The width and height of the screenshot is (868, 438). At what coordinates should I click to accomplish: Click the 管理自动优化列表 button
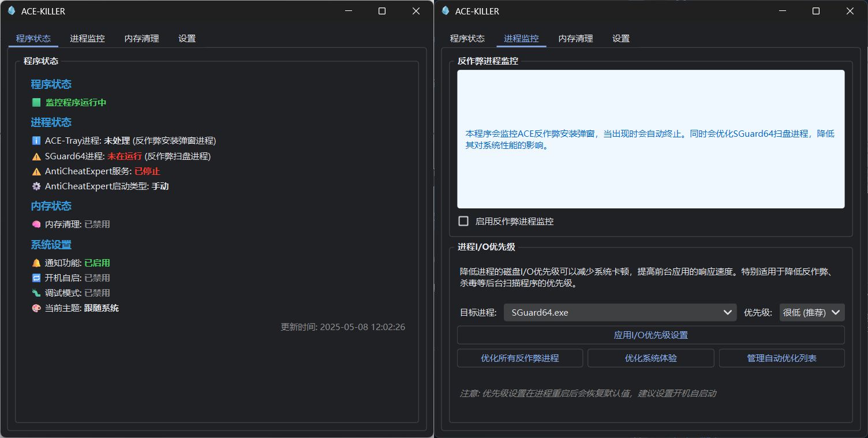[x=782, y=358]
